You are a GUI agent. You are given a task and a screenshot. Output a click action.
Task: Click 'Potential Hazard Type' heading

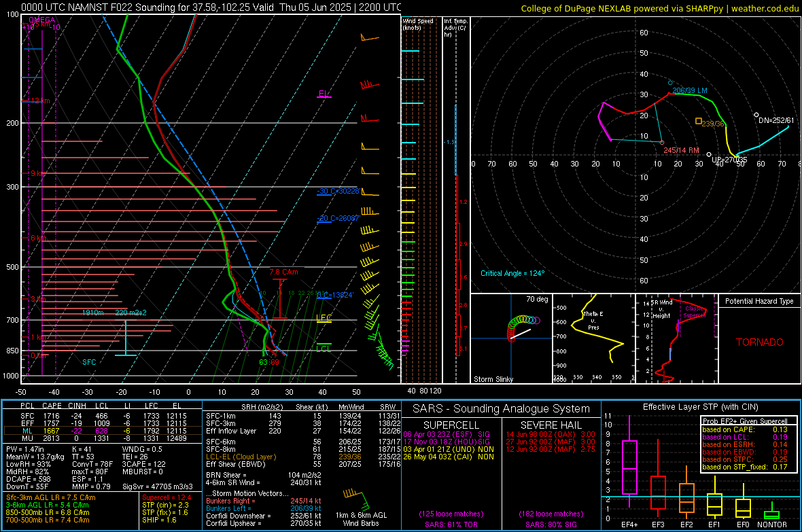point(759,301)
